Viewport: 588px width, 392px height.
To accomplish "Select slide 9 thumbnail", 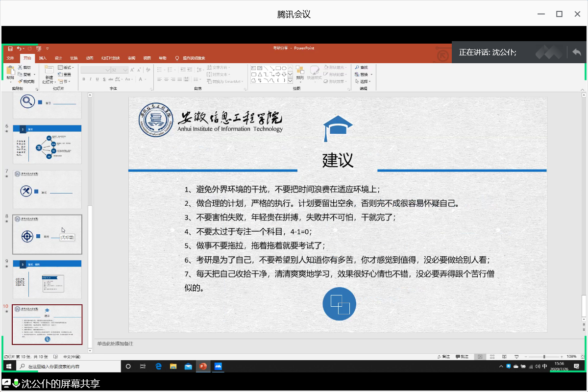I will (47, 279).
